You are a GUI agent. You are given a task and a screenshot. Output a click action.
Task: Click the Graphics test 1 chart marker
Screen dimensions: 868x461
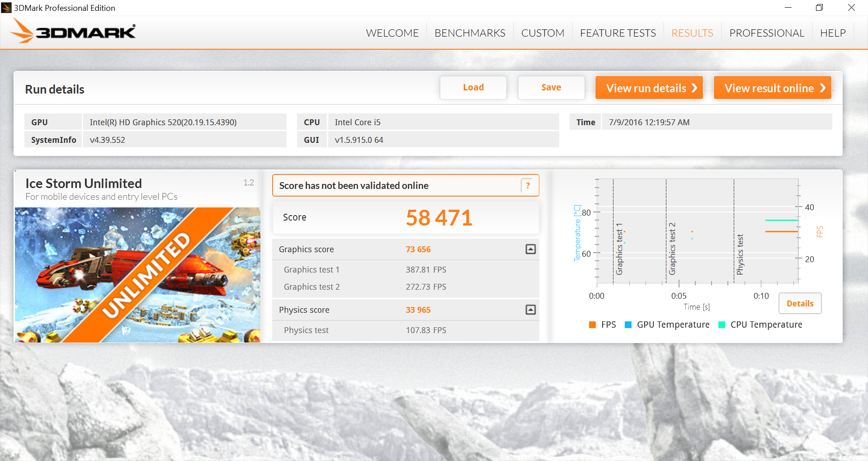coord(619,249)
